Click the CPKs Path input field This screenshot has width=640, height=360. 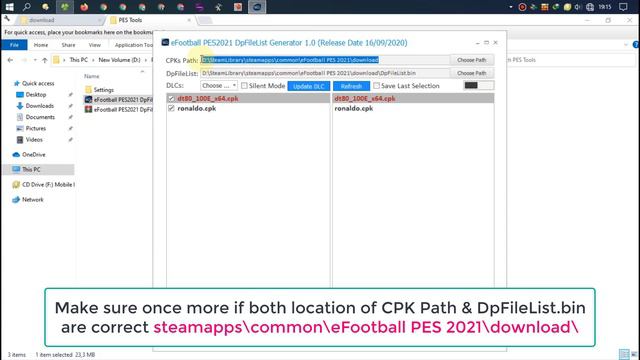pyautogui.click(x=325, y=60)
